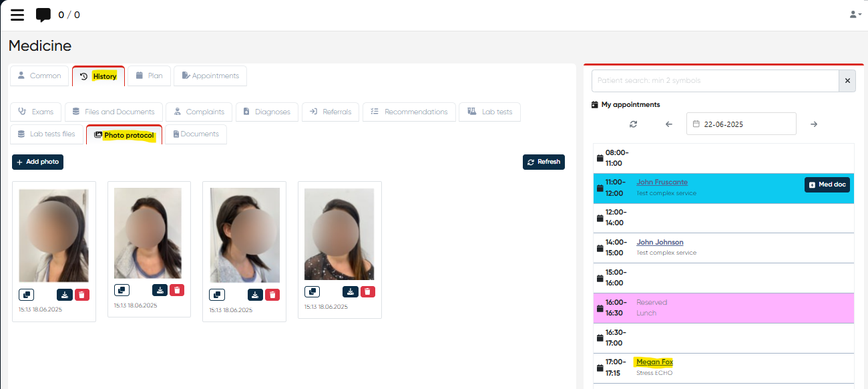Go to previous day with left arrow
The image size is (868, 389).
(669, 124)
